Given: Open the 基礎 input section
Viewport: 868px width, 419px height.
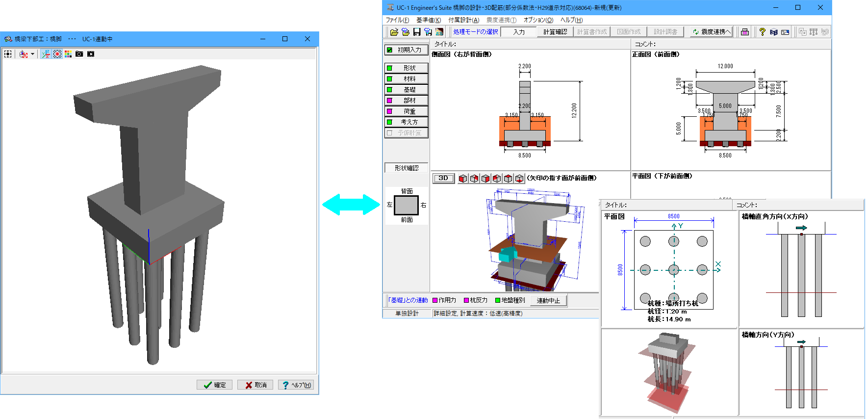Looking at the screenshot, I should pos(407,89).
